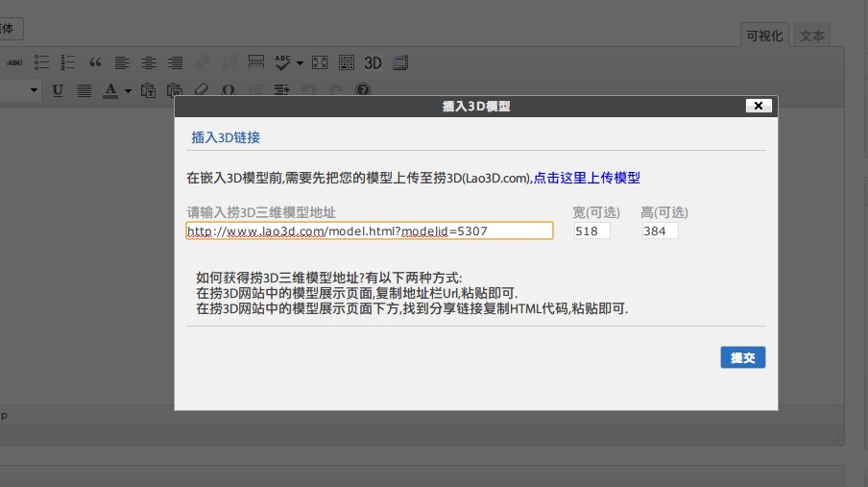Insert a special character with the omega icon
The height and width of the screenshot is (487, 868).
pyautogui.click(x=229, y=90)
